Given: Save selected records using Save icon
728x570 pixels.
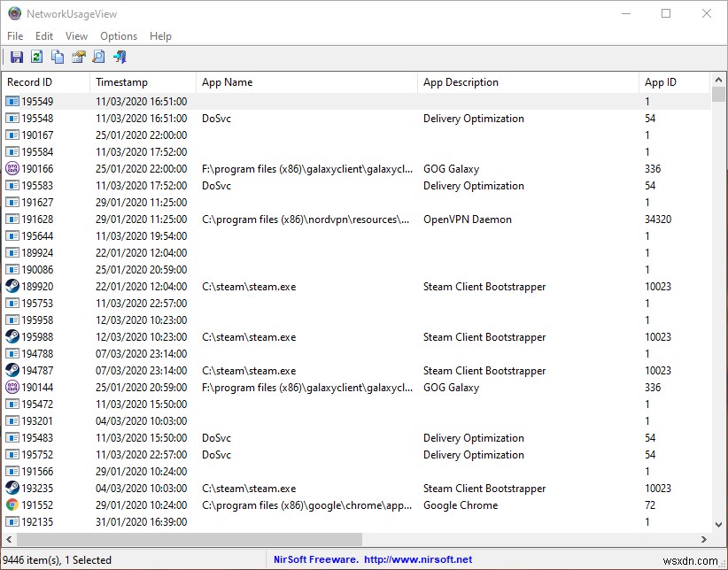Looking at the screenshot, I should point(16,56).
